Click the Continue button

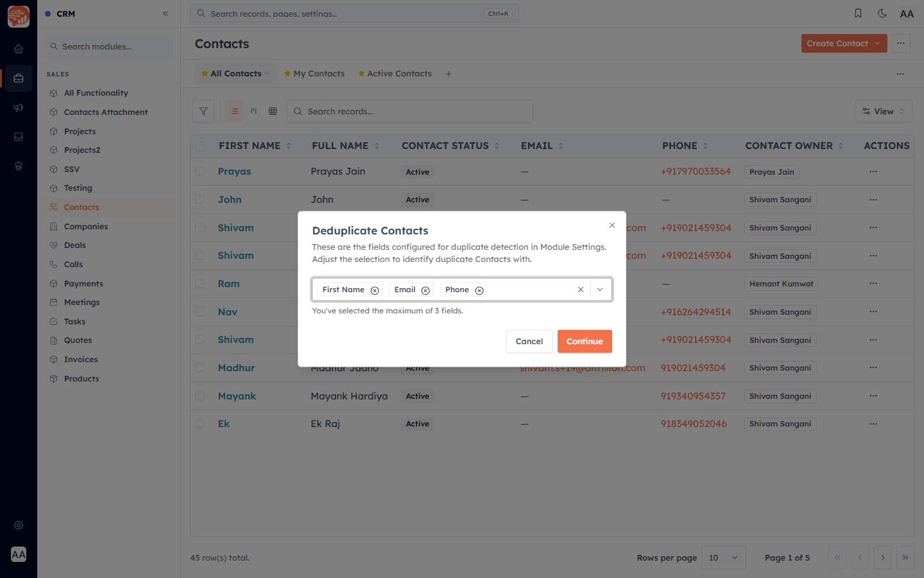pos(585,341)
